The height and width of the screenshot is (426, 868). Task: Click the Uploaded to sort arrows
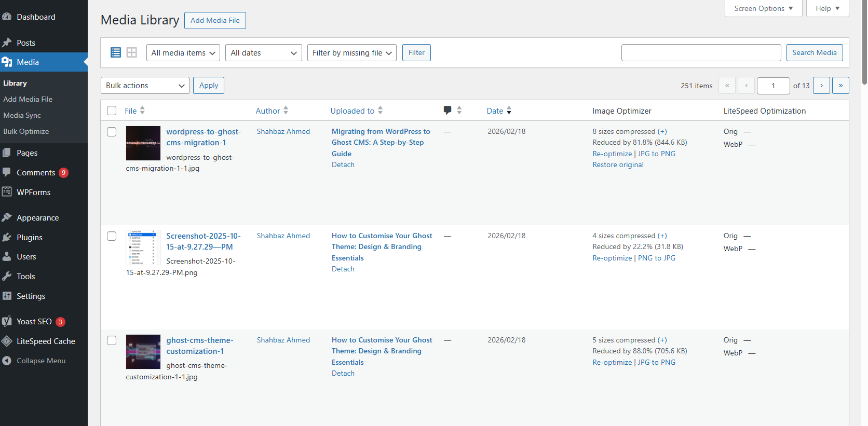pos(380,110)
